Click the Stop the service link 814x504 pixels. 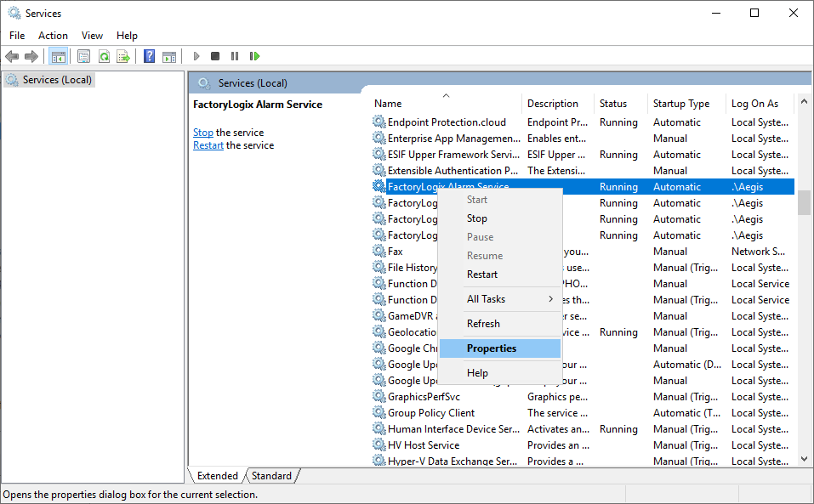coord(202,133)
